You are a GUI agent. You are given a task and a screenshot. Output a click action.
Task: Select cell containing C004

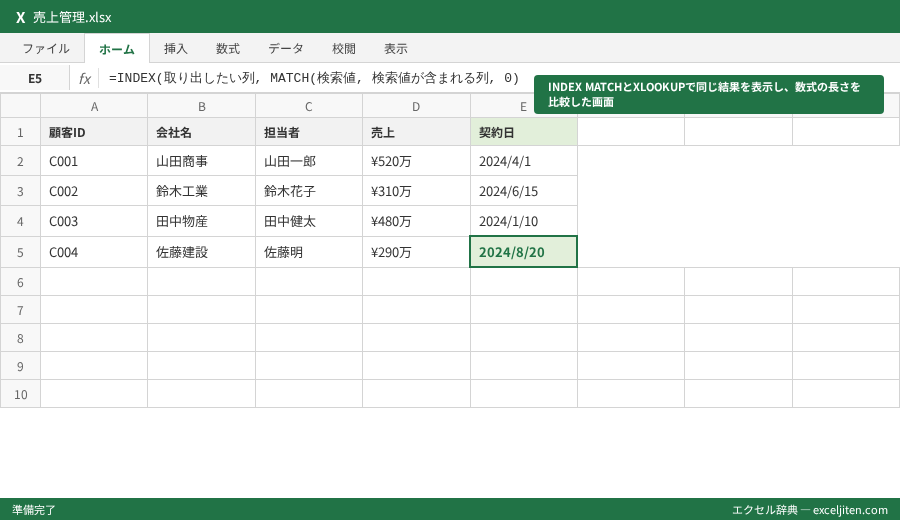tap(94, 252)
